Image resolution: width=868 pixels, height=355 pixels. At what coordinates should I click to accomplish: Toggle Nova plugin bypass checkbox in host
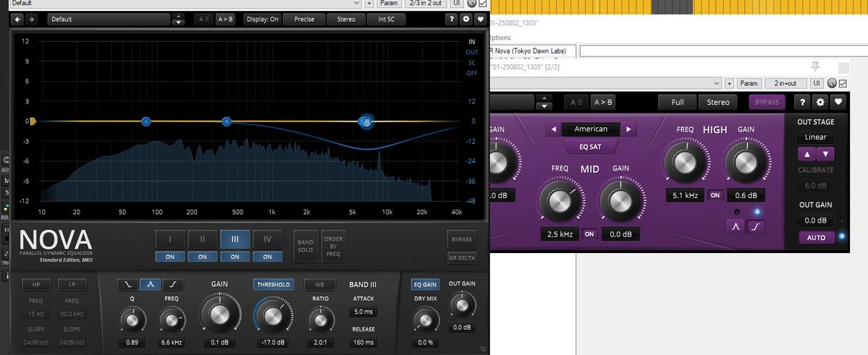pos(483,4)
